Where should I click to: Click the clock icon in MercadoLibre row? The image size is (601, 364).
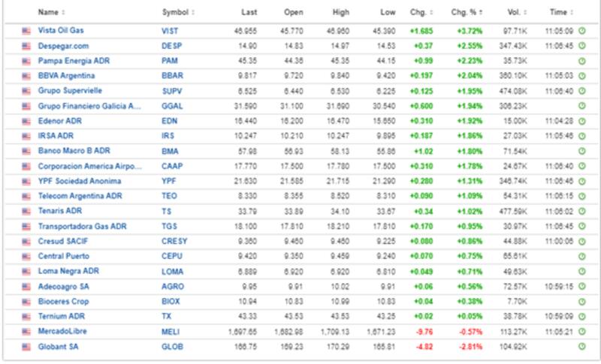[581, 333]
